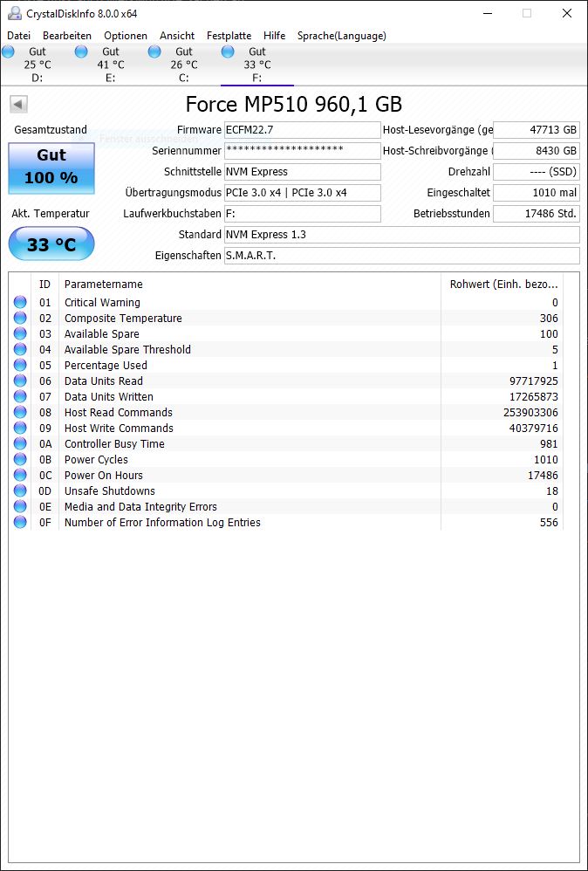The width and height of the screenshot is (588, 871).
Task: Click status orb of Host Read Commands row
Action: (20, 412)
